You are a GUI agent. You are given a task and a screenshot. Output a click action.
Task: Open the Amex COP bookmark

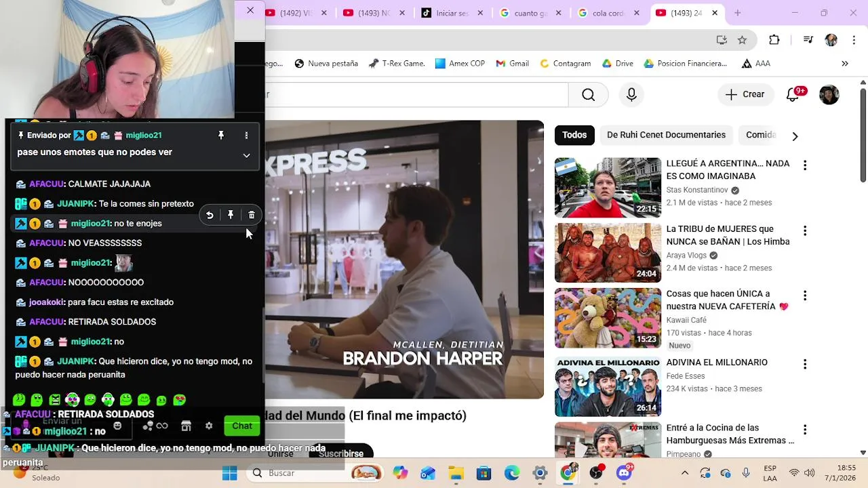(x=460, y=64)
